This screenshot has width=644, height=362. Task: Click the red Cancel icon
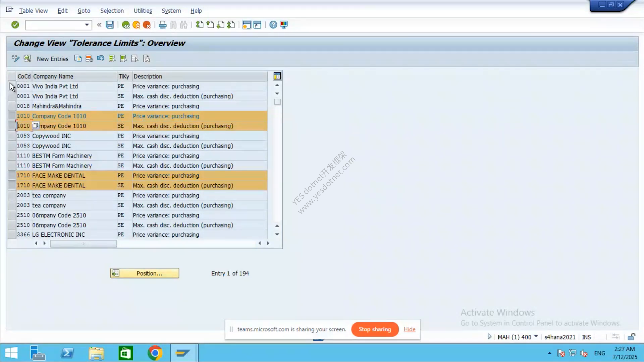147,25
